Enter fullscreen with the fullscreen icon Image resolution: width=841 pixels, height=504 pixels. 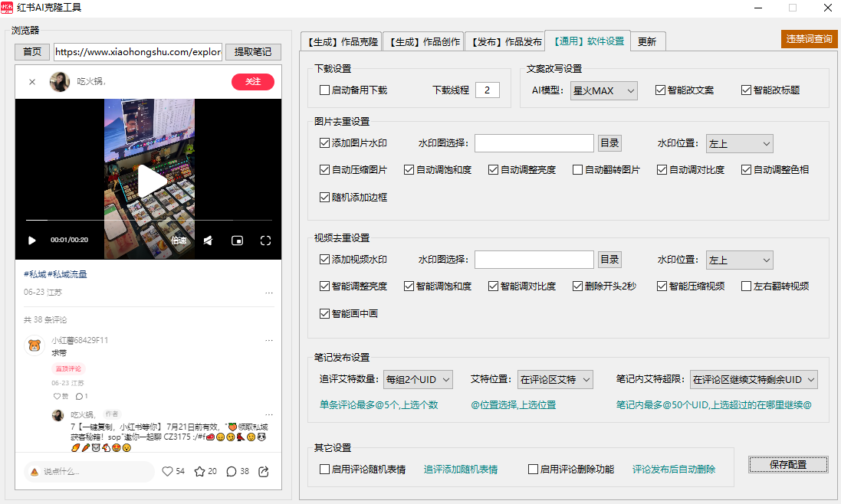pos(265,241)
